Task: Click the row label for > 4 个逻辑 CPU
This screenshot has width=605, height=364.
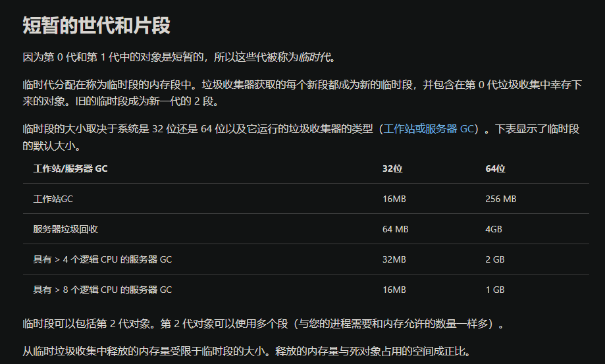Action: [102, 259]
